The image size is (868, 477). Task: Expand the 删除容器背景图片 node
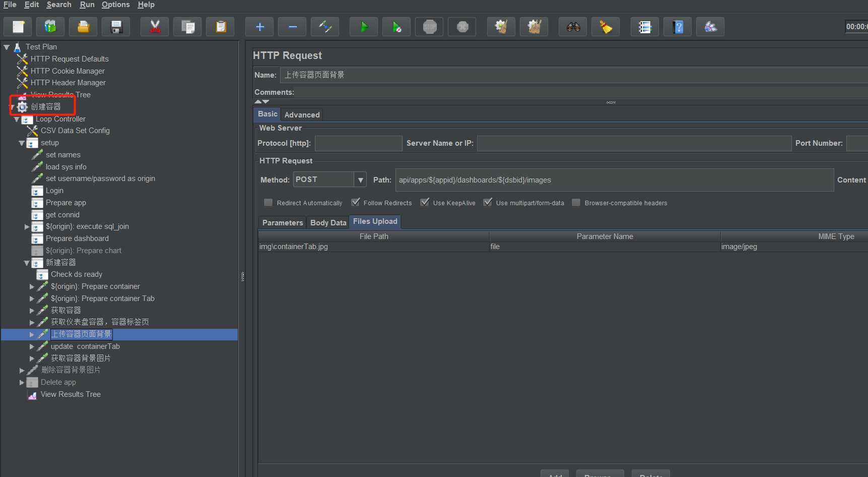pos(22,371)
